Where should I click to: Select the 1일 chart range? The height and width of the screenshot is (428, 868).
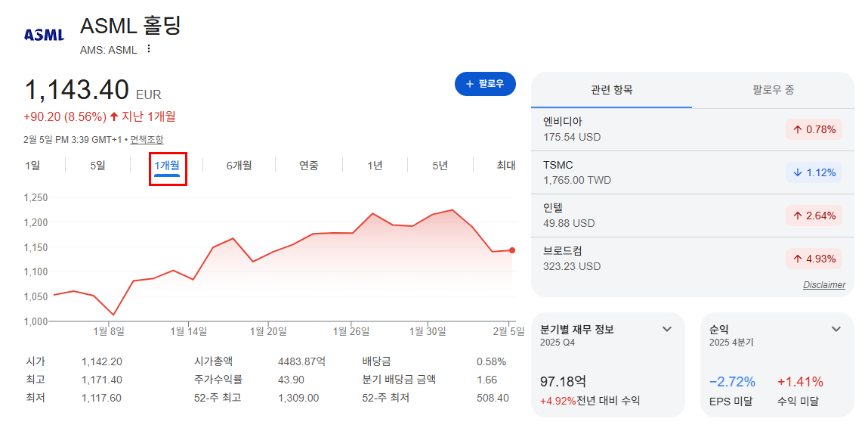coord(32,165)
